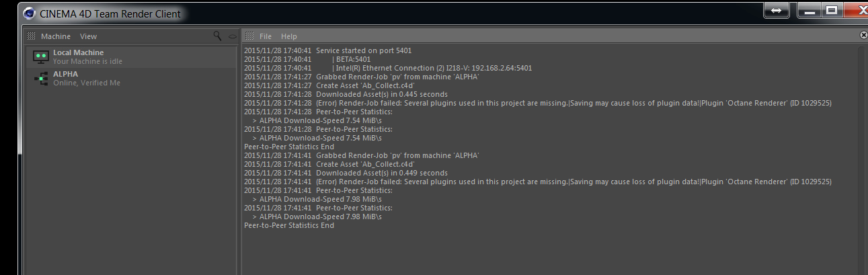Open the Machine menu
The height and width of the screenshot is (275, 868).
(55, 36)
